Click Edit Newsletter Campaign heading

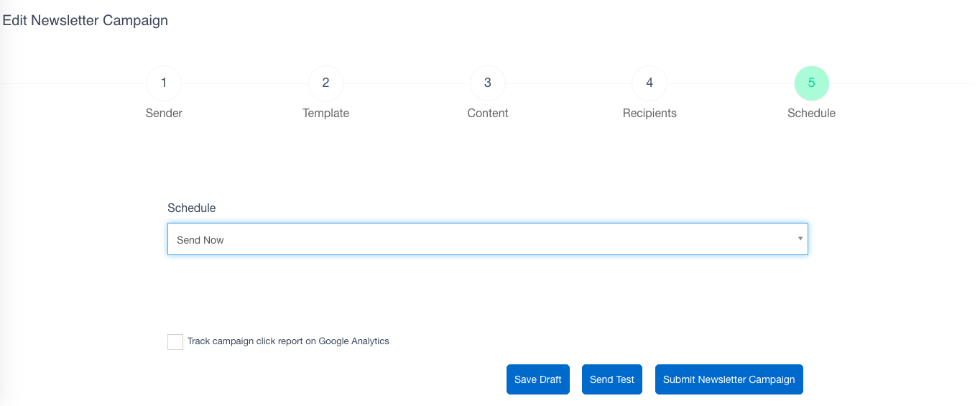point(85,20)
